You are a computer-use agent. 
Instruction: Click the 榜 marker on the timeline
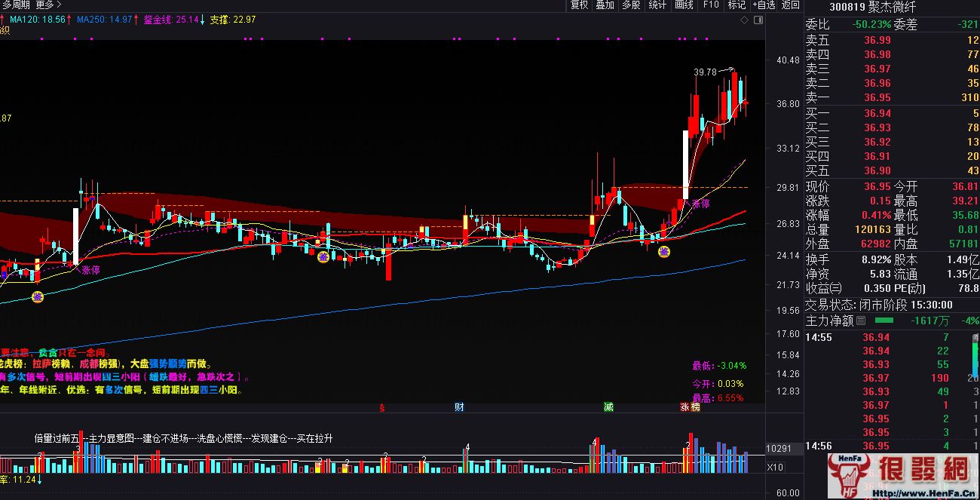[x=695, y=407]
